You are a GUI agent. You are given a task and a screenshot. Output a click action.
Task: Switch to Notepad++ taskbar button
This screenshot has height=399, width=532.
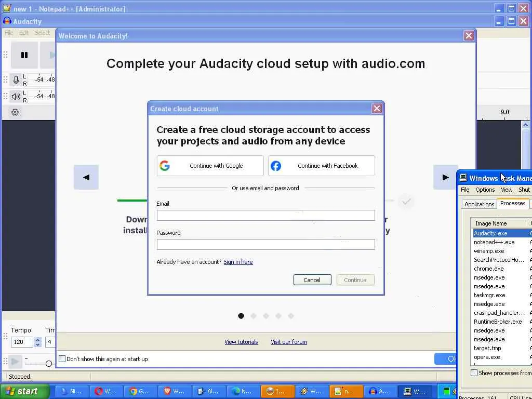pos(345,392)
